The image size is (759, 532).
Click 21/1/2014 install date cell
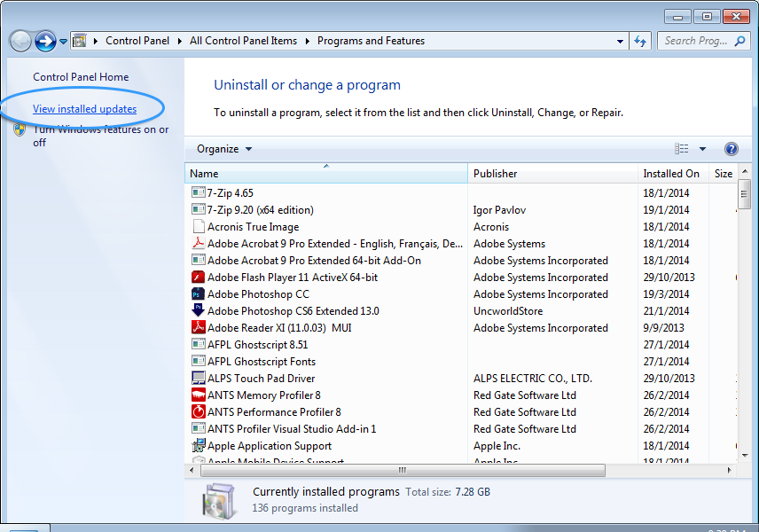(666, 311)
